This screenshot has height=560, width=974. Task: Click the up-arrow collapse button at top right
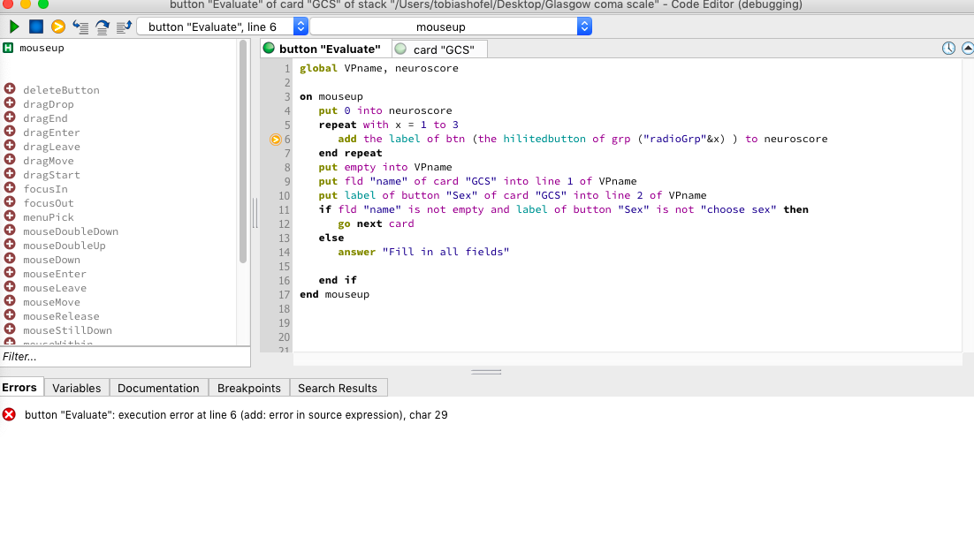click(x=967, y=49)
